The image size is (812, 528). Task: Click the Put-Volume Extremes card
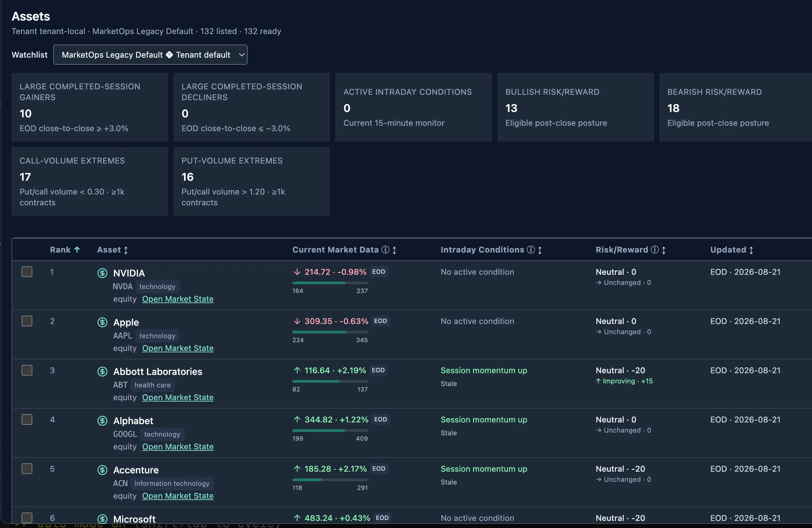tap(251, 181)
